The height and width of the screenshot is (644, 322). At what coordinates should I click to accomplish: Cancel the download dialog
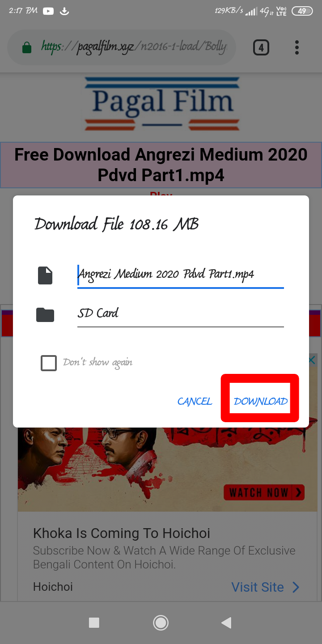[x=195, y=401]
